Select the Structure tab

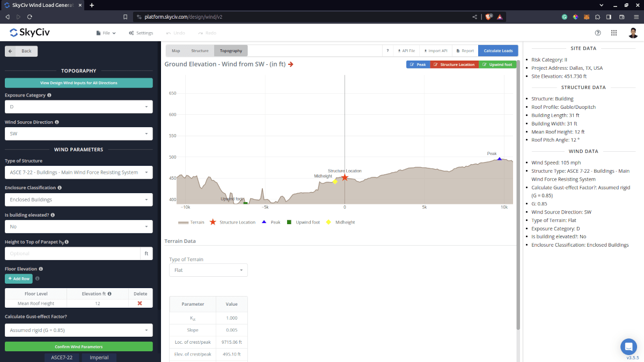click(x=201, y=50)
